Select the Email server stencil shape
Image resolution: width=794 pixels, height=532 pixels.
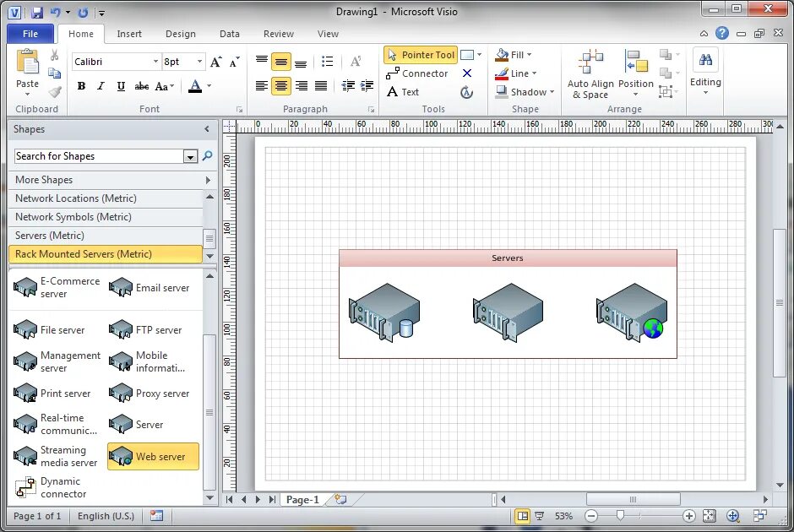[150, 287]
